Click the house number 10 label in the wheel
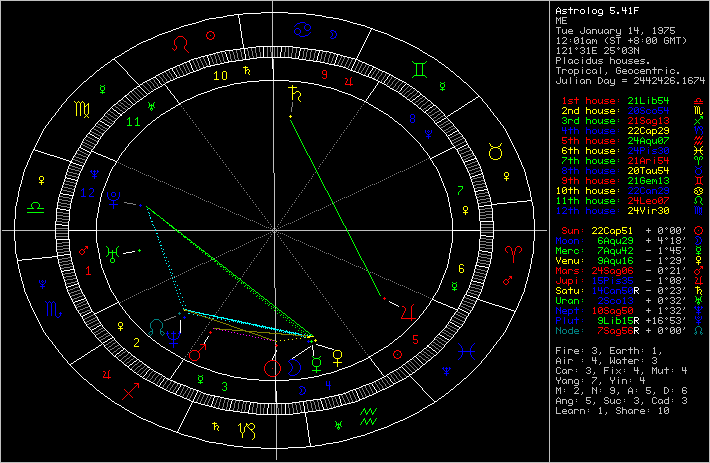 [x=221, y=75]
